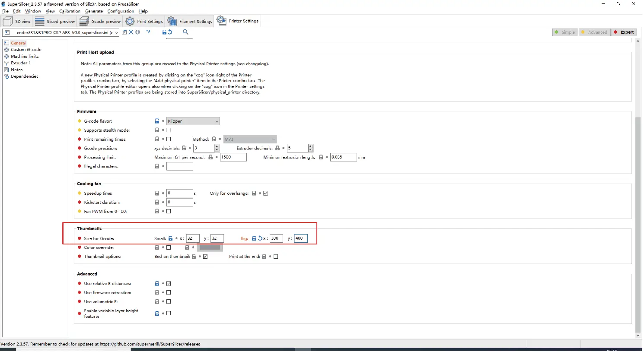This screenshot has height=352, width=644.
Task: Uncheck Only for overhangs
Action: point(266,193)
